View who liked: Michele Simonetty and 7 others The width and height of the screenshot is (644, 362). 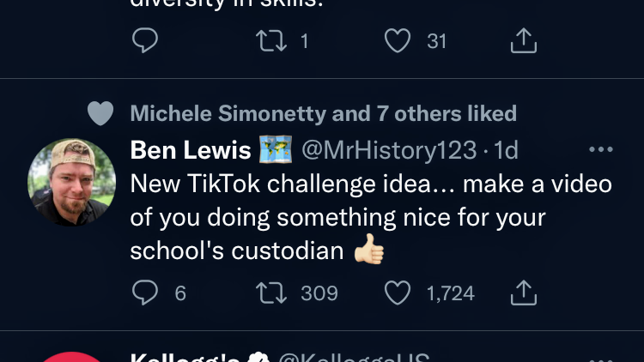[x=323, y=113]
